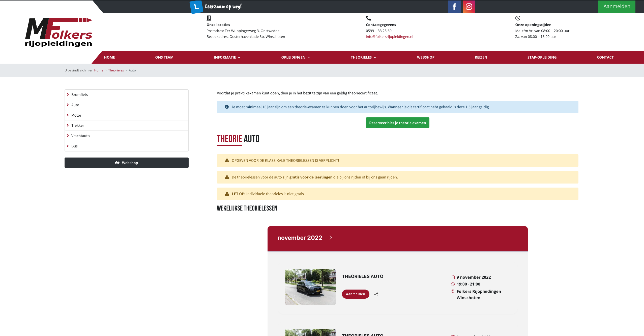Click the building icon above Onze locaties
Viewport: 644px width, 336px height.
click(x=209, y=18)
